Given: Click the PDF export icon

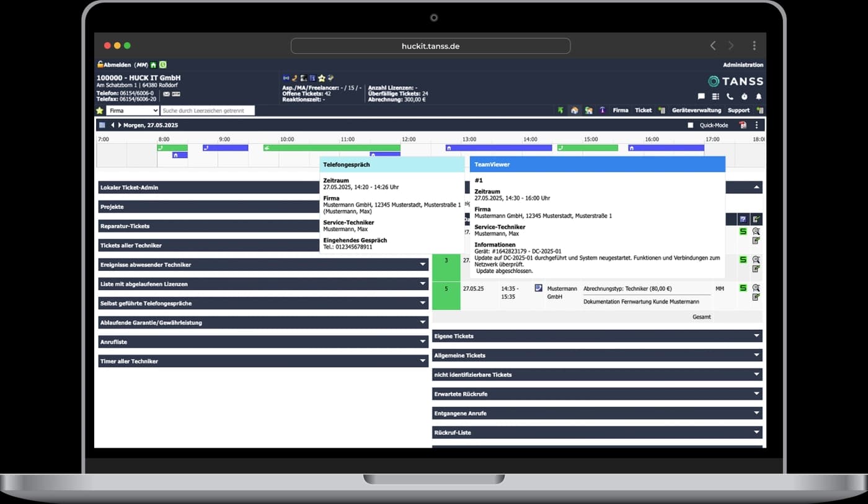Looking at the screenshot, I should (x=743, y=125).
